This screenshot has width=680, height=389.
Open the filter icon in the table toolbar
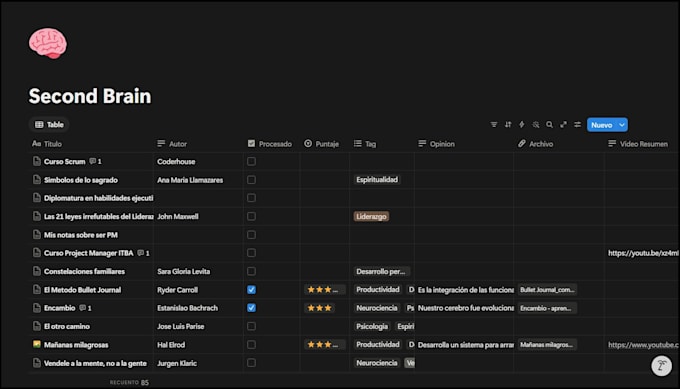tap(494, 125)
